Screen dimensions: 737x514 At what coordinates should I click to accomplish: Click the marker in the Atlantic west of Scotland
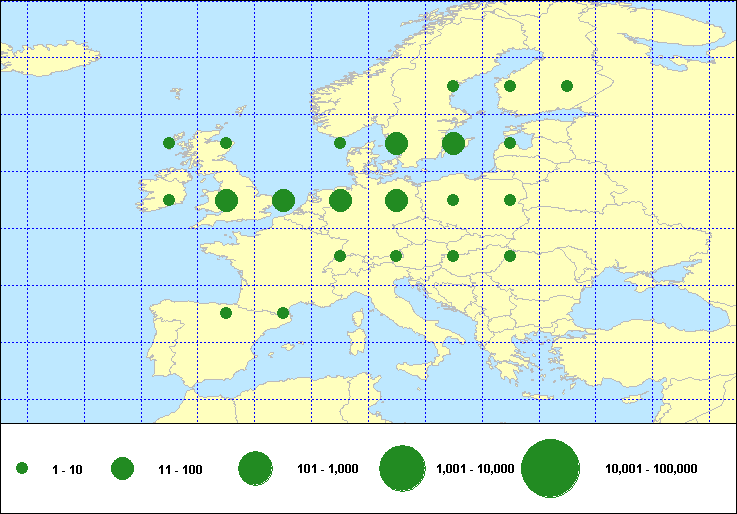coord(169,143)
